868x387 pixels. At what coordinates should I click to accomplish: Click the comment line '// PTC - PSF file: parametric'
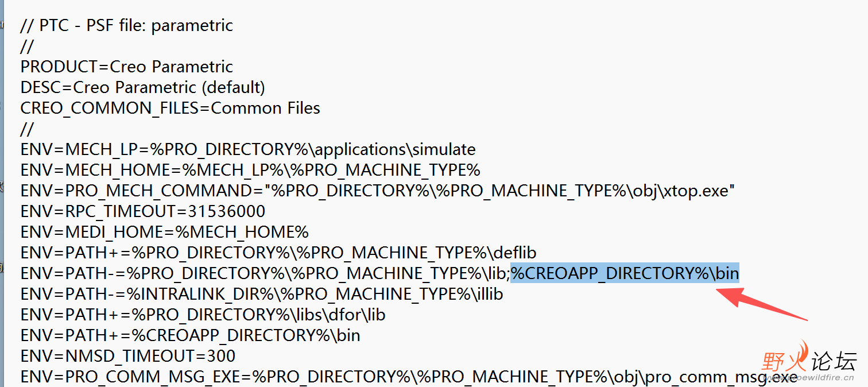coord(126,26)
